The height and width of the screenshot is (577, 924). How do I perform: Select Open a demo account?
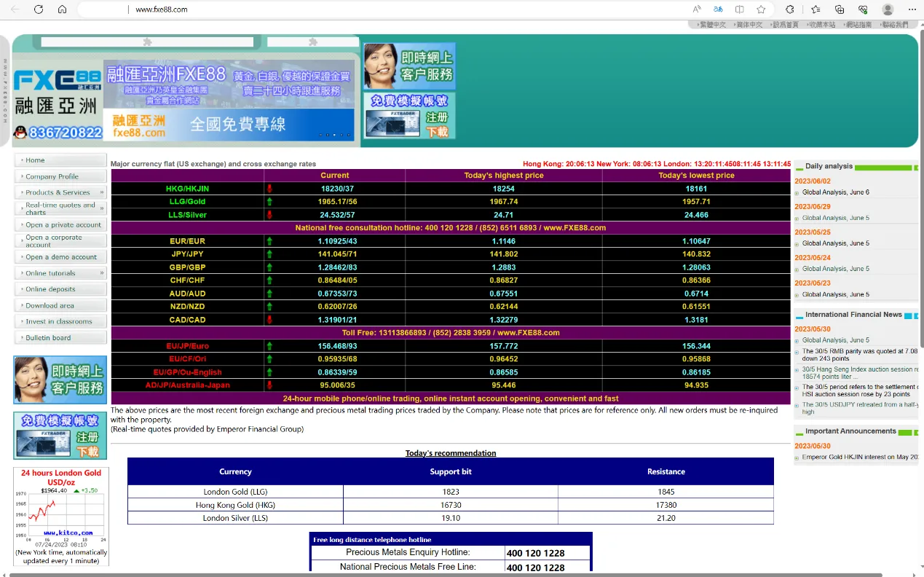click(x=60, y=257)
